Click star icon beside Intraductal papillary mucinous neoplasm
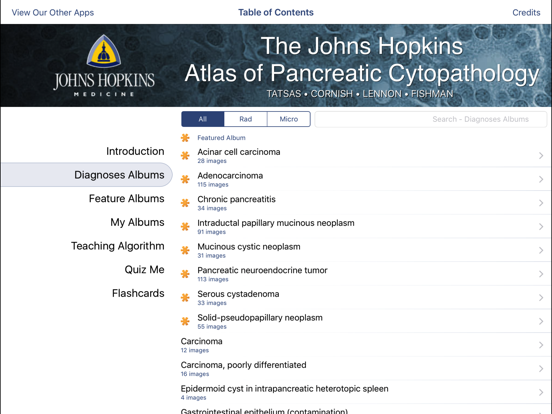This screenshot has height=414, width=552. 185,226
